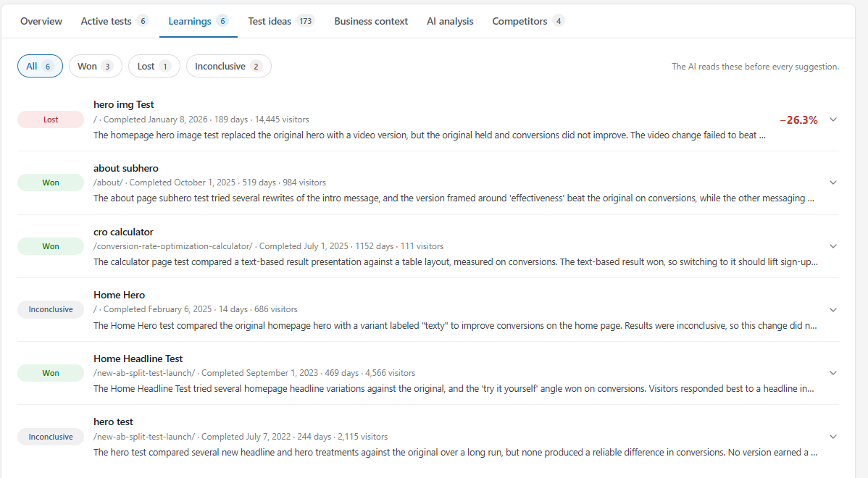
Task: Click the Won badge on Home Headline Test
Action: 51,373
